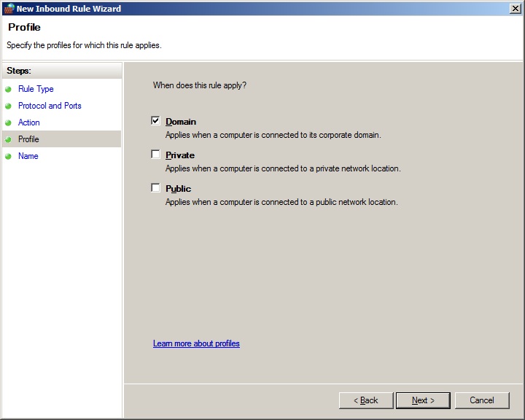Enable the Public profile checkbox
The image size is (525, 420).
155,188
